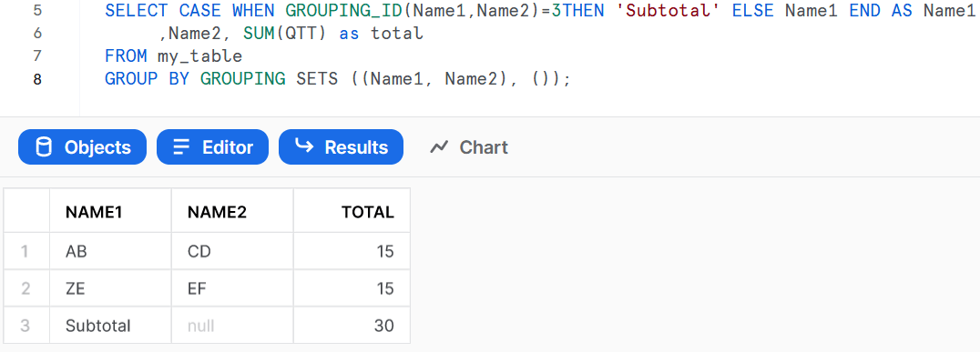
Task: Click line number 8 in editor gutter
Action: (37, 79)
